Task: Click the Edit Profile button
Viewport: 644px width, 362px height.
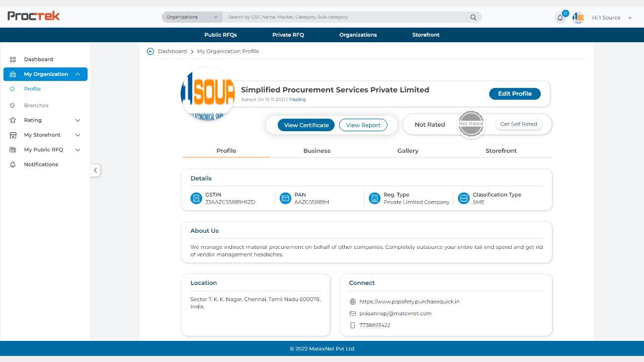Action: coord(515,94)
